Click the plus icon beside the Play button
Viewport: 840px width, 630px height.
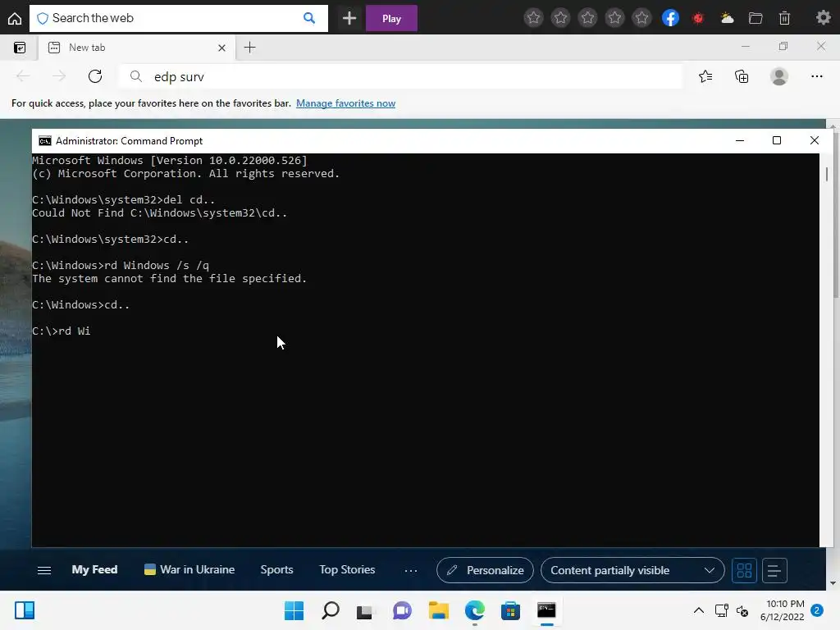pos(349,18)
